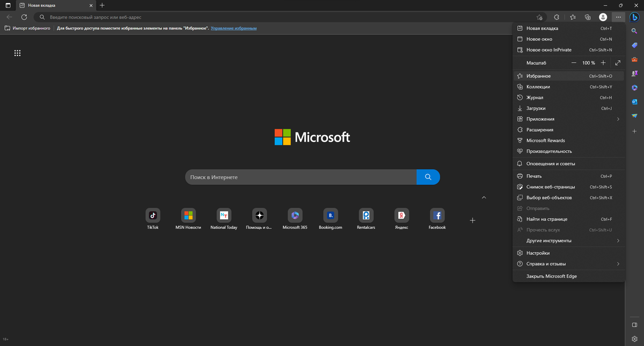The image size is (644, 346).
Task: Open the tools briefcase icon in sidebar
Action: click(634, 60)
